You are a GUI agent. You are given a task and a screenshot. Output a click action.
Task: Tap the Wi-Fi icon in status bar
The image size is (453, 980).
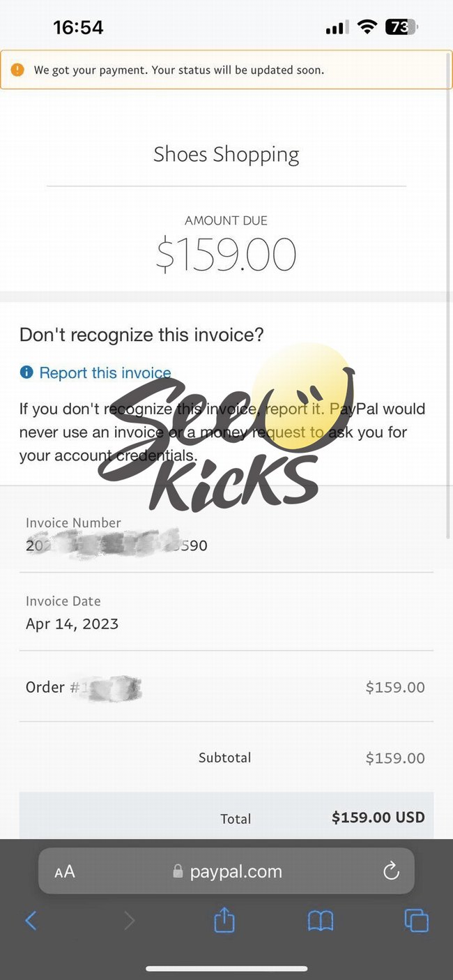pos(367,27)
